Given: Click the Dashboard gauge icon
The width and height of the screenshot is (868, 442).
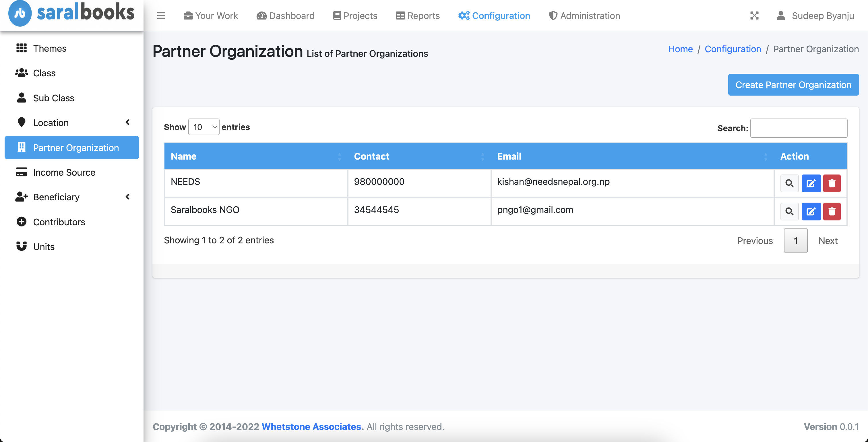Looking at the screenshot, I should coord(261,15).
